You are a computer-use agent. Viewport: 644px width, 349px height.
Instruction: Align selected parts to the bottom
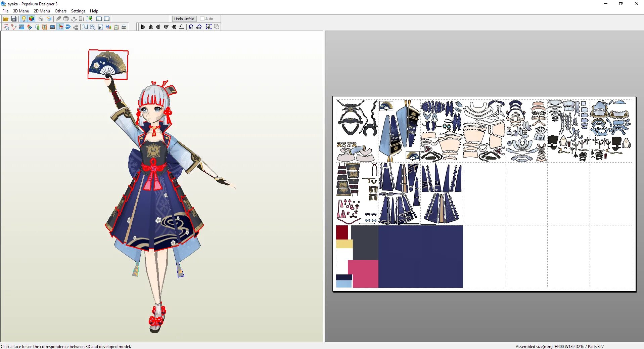click(x=182, y=27)
